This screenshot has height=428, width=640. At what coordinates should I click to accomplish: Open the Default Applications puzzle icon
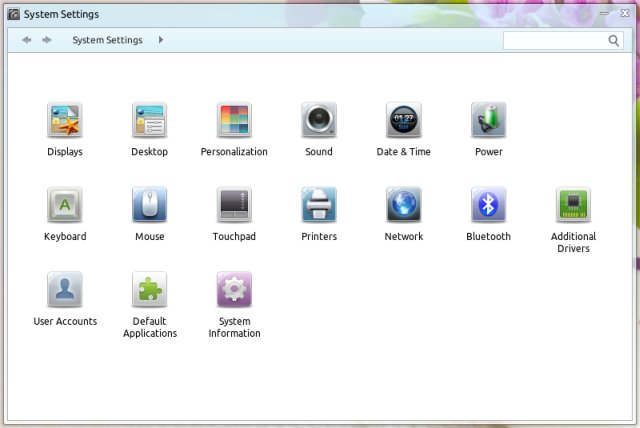tap(149, 289)
